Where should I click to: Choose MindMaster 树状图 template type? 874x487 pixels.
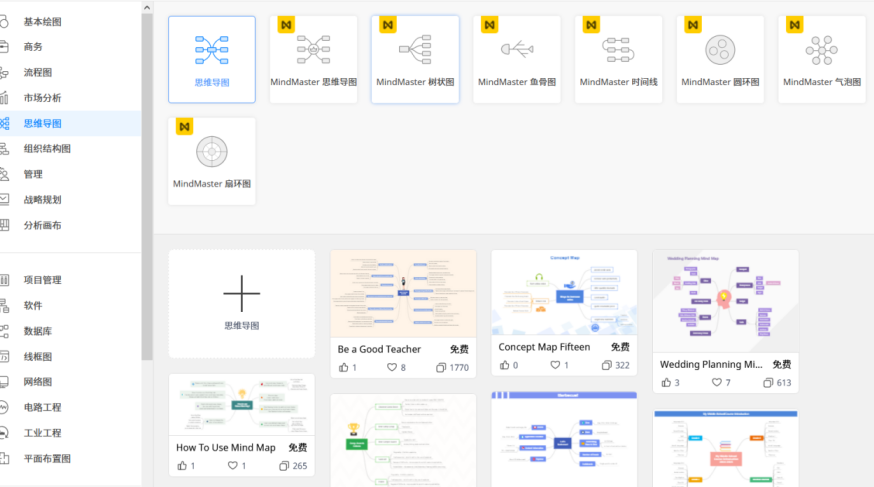(x=415, y=59)
